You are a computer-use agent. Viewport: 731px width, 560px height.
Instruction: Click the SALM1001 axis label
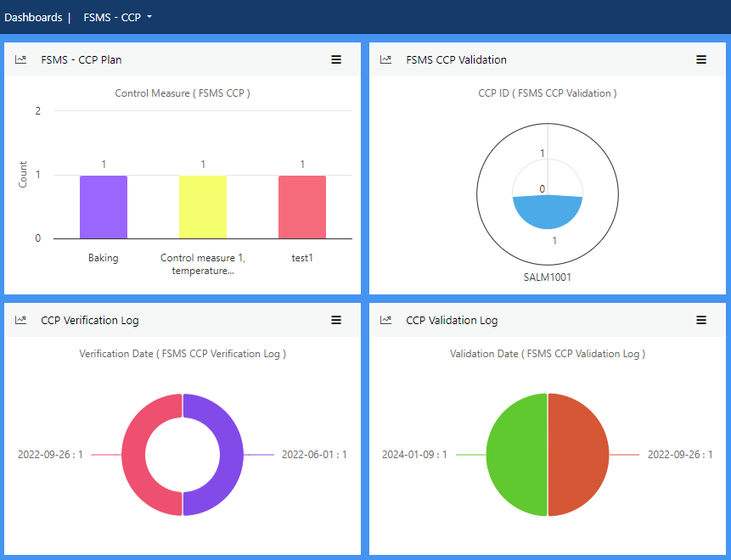[x=548, y=277]
